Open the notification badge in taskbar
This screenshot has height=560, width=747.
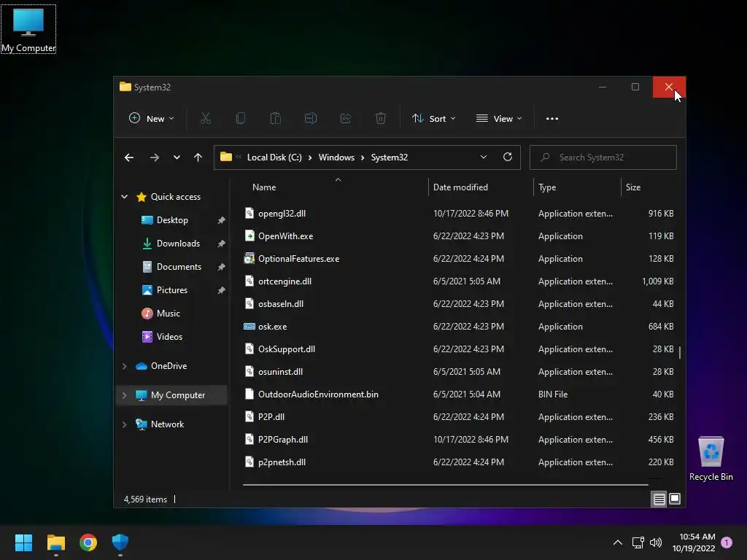coord(727,542)
